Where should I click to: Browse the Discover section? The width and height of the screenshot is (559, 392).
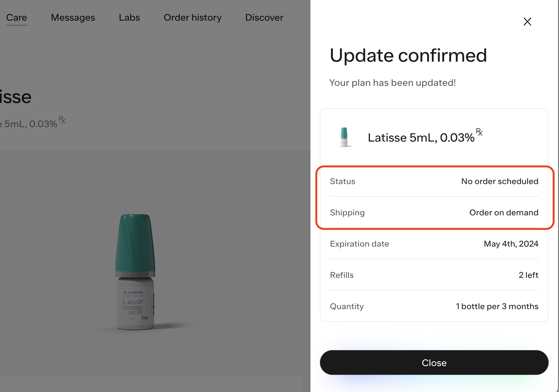tap(264, 18)
